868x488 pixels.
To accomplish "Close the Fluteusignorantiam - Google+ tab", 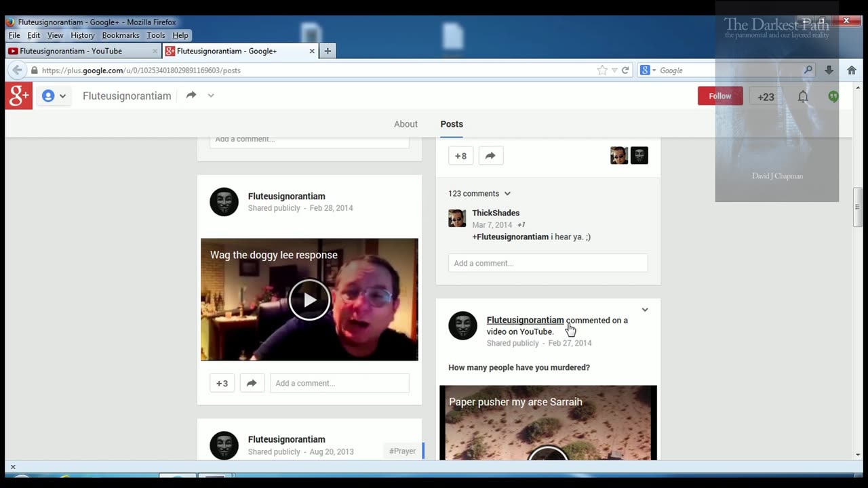I will tap(312, 51).
